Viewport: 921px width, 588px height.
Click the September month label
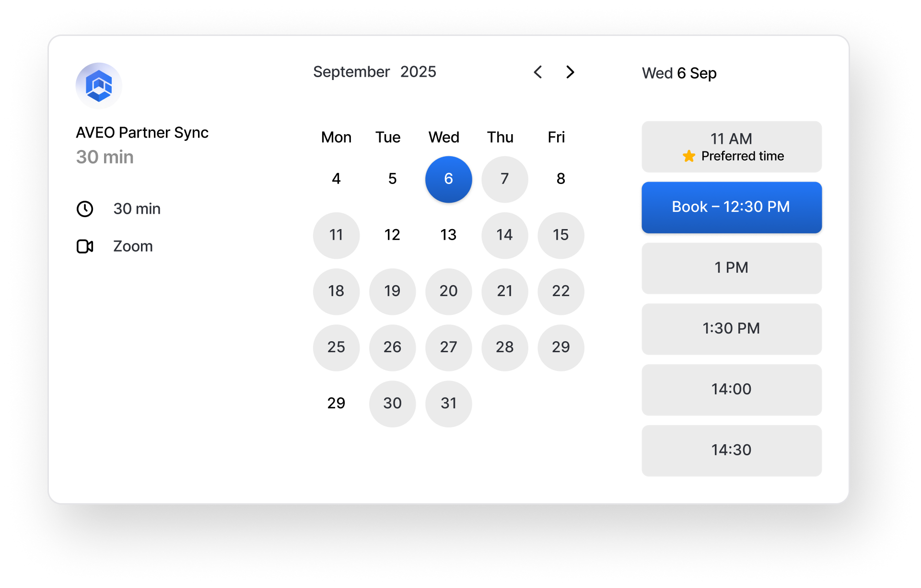click(x=351, y=72)
